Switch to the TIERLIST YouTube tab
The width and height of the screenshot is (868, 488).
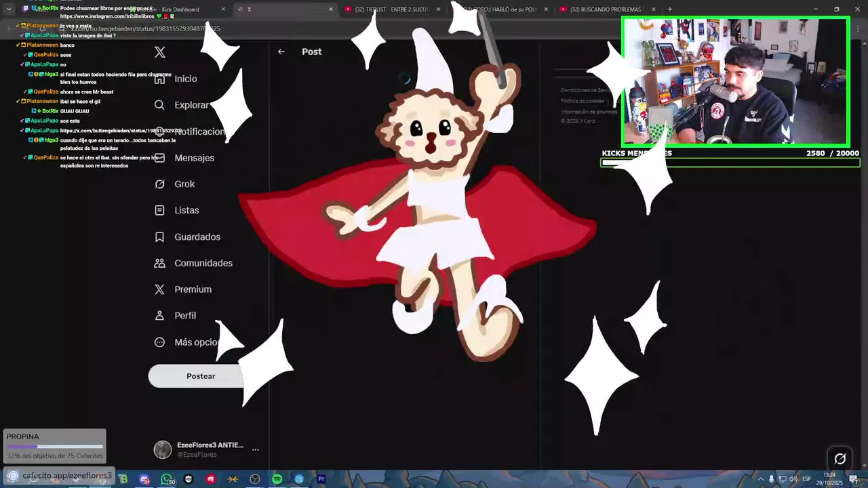392,9
